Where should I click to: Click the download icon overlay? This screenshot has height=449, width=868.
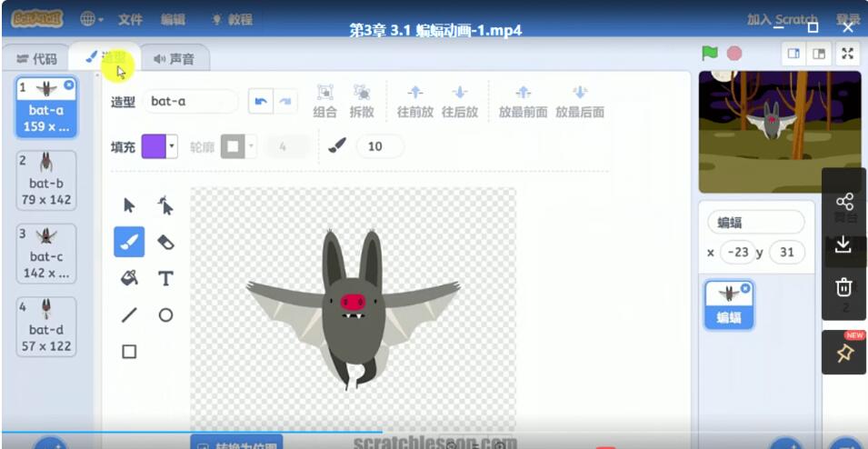(x=843, y=244)
